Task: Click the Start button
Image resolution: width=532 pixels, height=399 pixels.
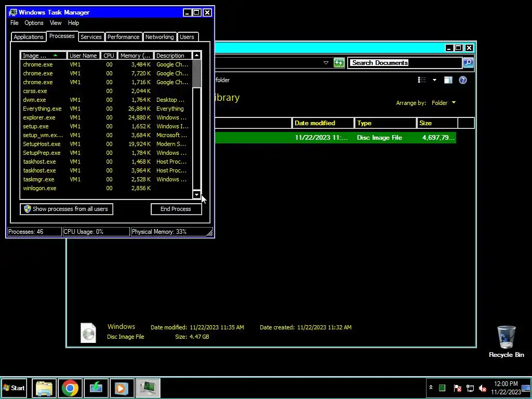Action: 14,388
